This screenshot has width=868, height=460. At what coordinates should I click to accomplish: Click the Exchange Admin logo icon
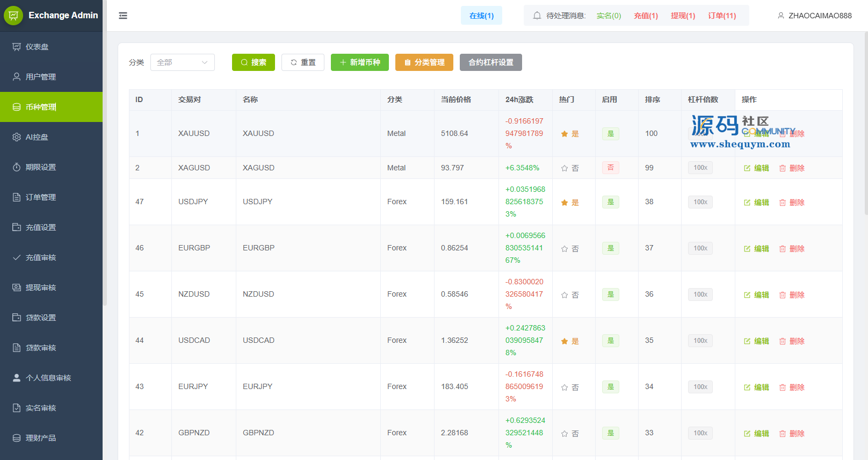[x=13, y=16]
